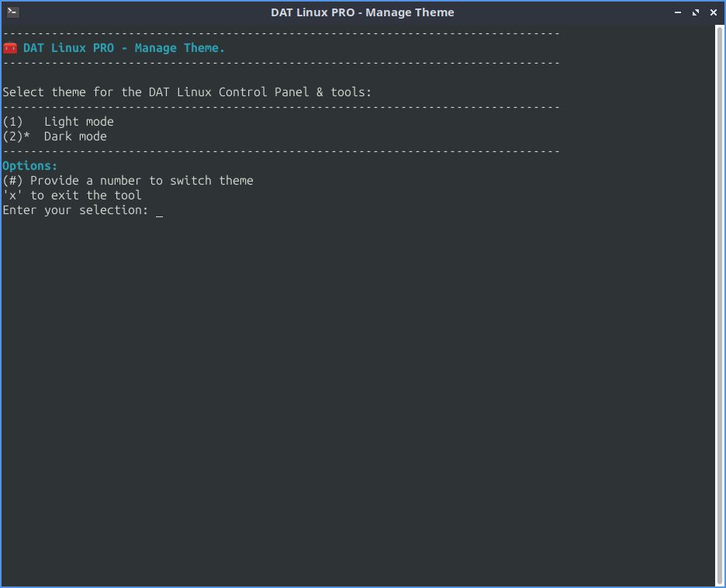Minimize the DAT Linux PRO window
This screenshot has width=726, height=588.
pyautogui.click(x=677, y=12)
